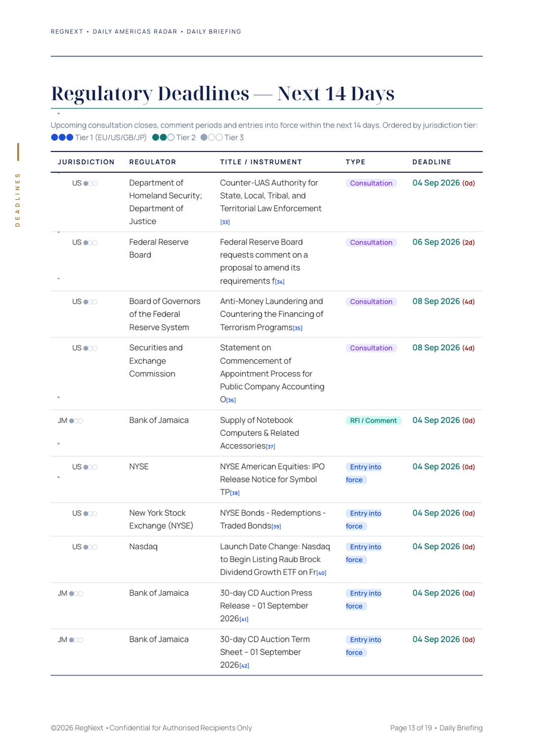Click the 'Nasdaq' regulator cell
The image size is (534, 756).
[x=143, y=547]
